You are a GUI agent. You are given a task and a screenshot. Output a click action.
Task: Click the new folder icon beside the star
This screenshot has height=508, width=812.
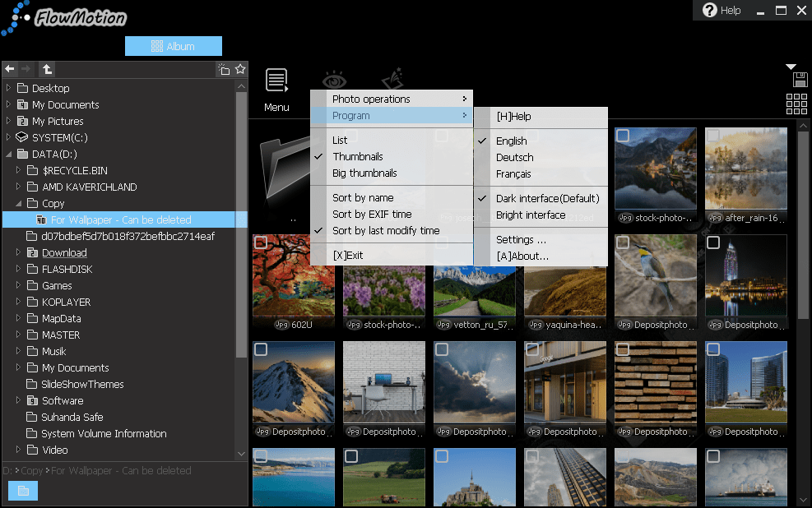(x=224, y=69)
